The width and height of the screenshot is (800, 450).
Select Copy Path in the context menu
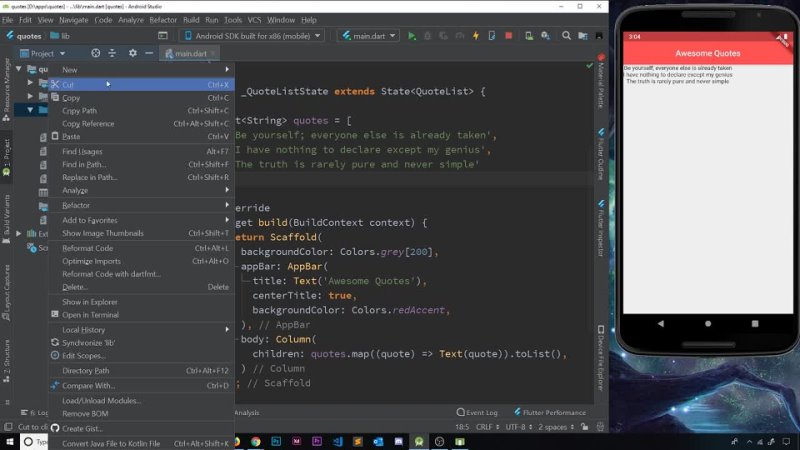[x=141, y=111]
